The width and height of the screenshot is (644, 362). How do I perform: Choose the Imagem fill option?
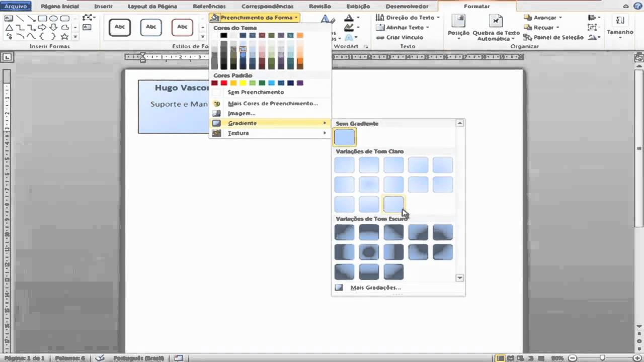(x=270, y=113)
